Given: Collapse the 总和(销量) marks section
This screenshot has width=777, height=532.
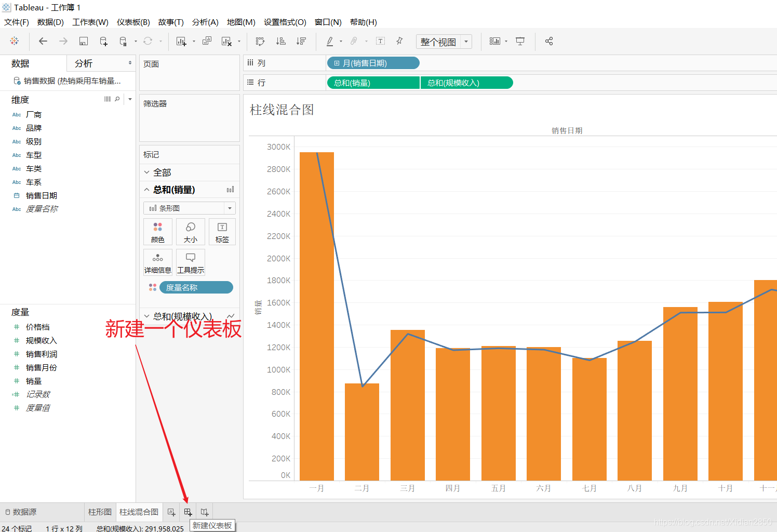Looking at the screenshot, I should 147,190.
